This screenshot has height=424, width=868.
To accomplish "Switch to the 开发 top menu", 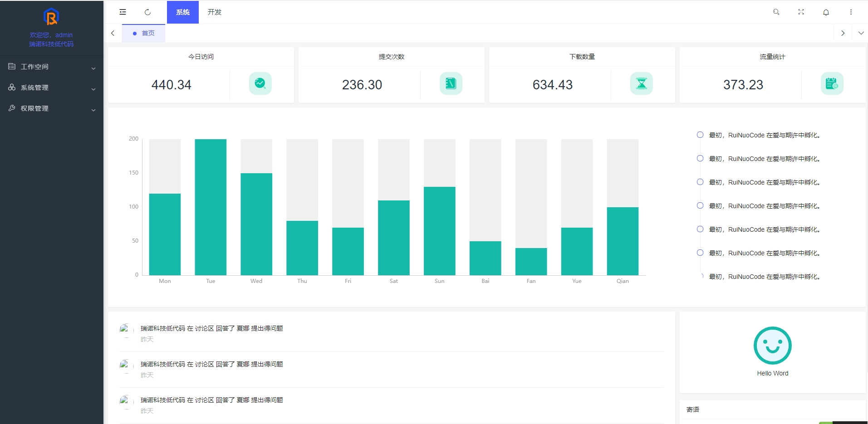I will [214, 12].
